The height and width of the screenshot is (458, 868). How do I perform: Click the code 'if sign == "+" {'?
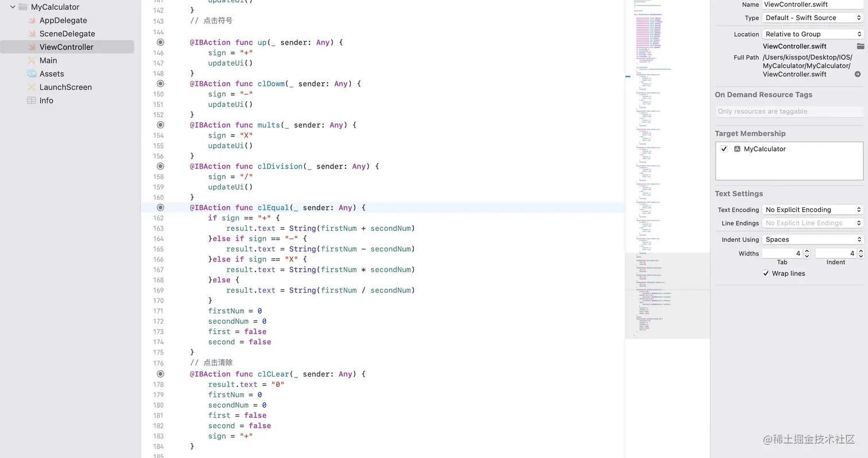(244, 218)
